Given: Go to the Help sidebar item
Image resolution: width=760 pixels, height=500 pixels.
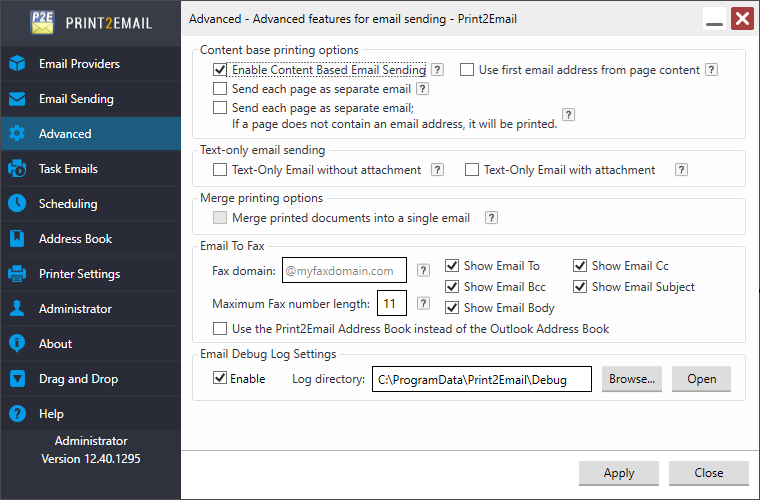Looking at the screenshot, I should tap(51, 414).
